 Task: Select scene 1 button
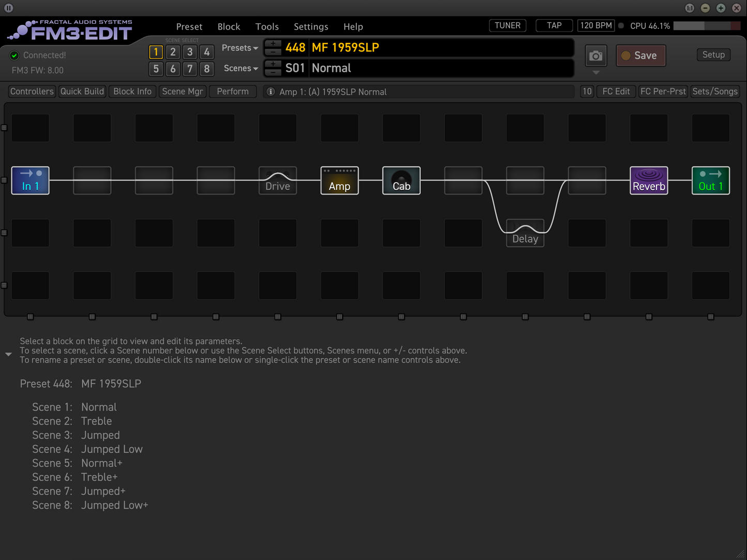click(156, 52)
